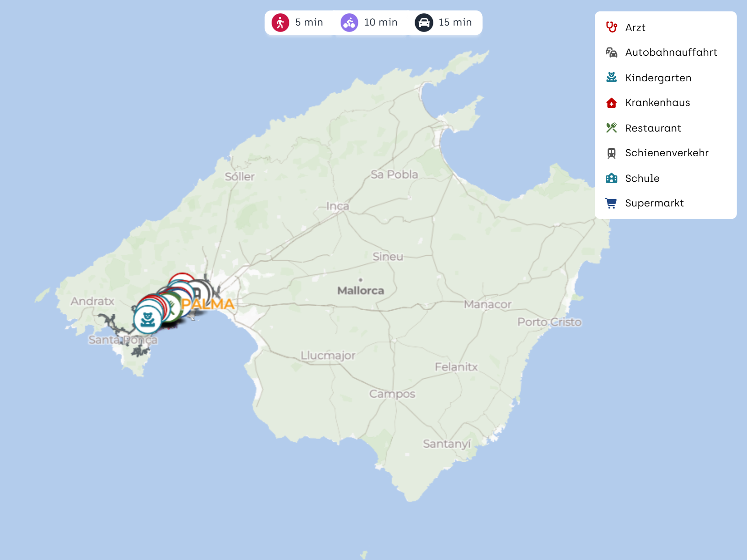747x560 pixels.
Task: Click the teddy bear Kindergarten legend icon
Action: (x=611, y=78)
